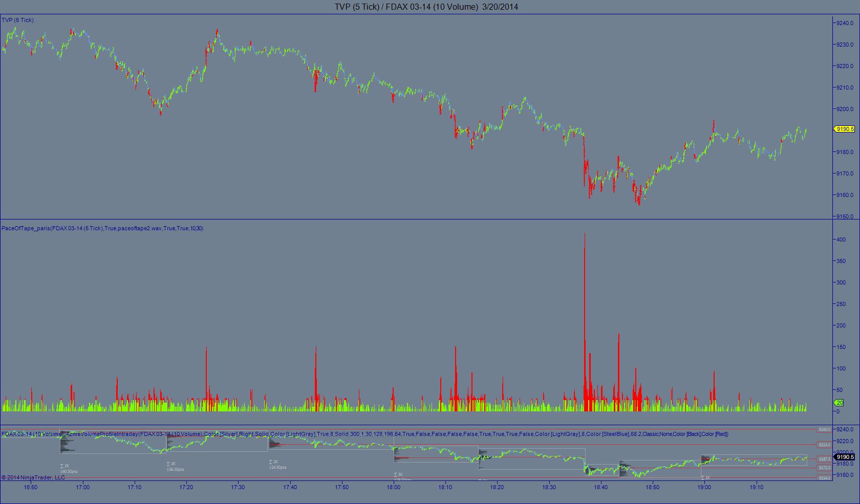Viewport: 860px width, 504px height.
Task: Click 9180.0 on the top price axis
Action: 845,152
